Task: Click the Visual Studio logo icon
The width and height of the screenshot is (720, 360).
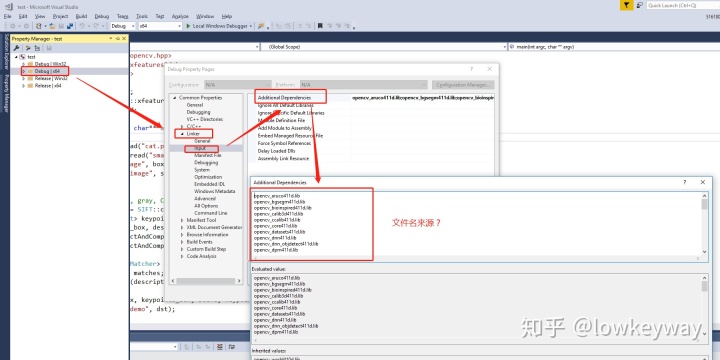Action: tap(9, 6)
